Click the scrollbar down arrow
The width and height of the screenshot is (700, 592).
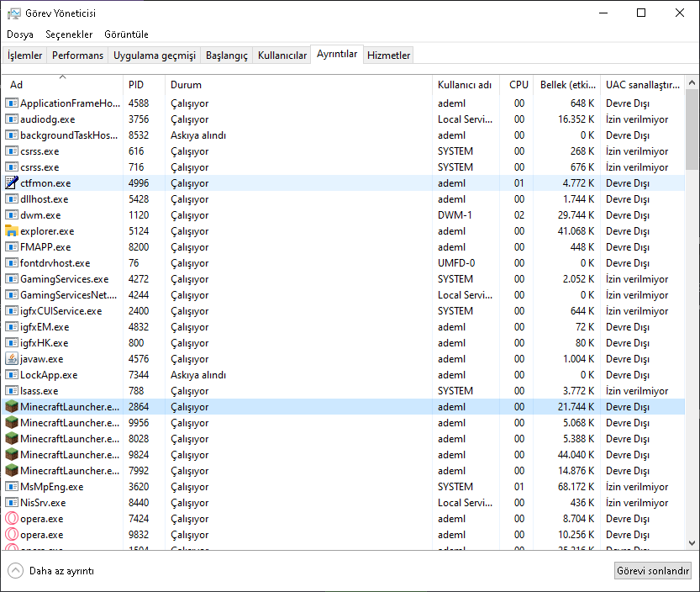point(692,543)
